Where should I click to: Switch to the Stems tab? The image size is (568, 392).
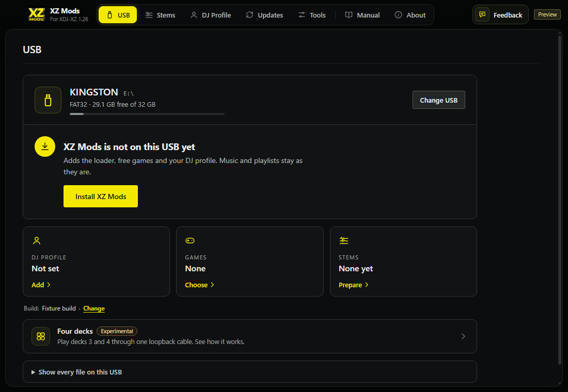(x=160, y=15)
